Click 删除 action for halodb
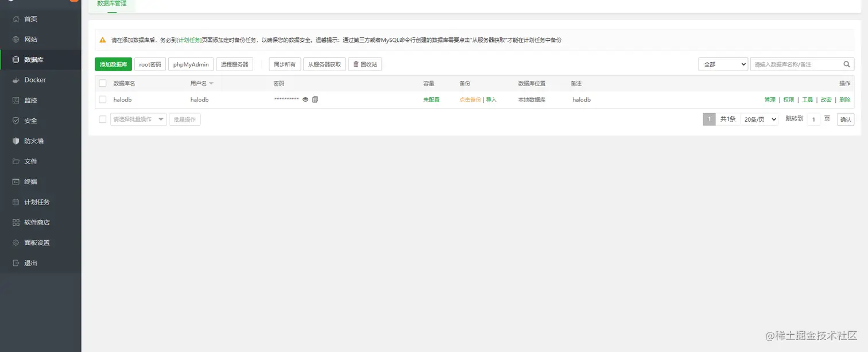 [x=845, y=99]
